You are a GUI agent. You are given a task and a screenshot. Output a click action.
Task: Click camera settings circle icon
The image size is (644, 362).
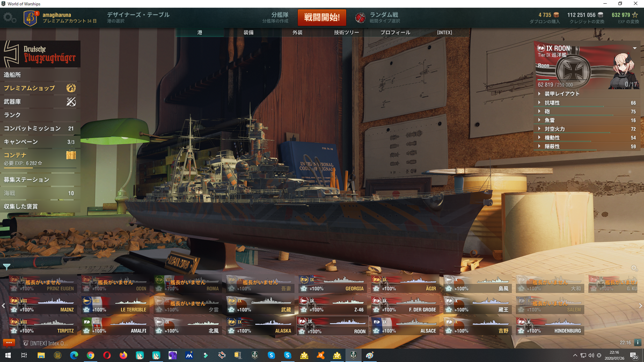[x=634, y=268]
